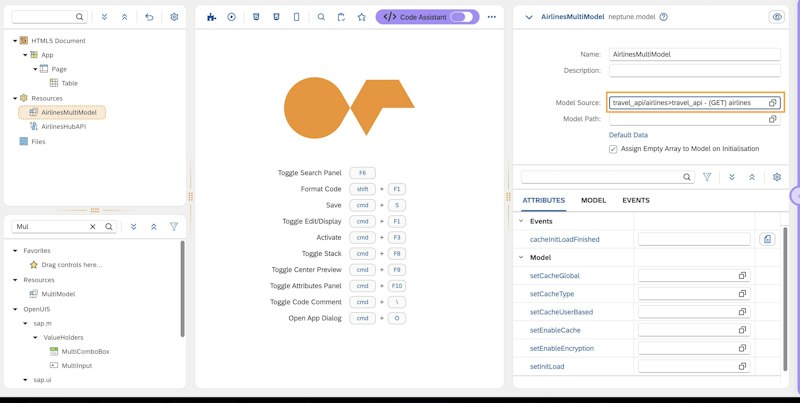Toggle Assign Empty Array to Model checkbox
800x403 pixels.
click(613, 149)
